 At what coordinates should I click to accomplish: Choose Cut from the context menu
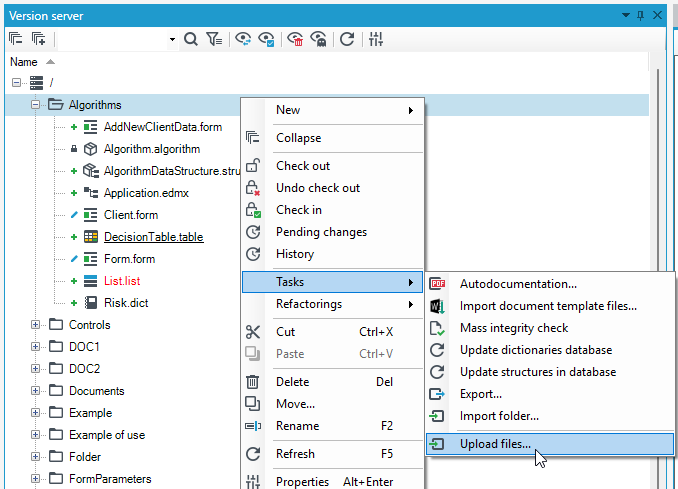pyautogui.click(x=333, y=332)
